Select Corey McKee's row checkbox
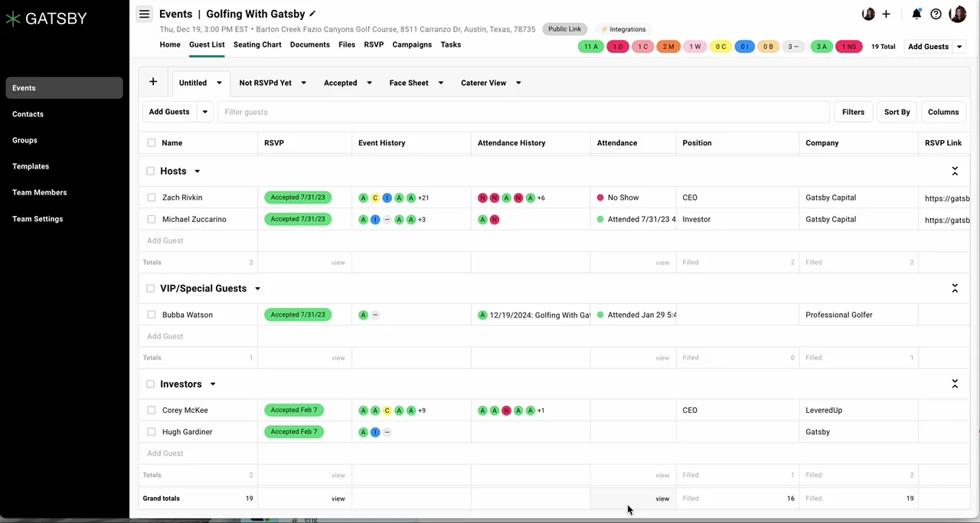 (151, 410)
